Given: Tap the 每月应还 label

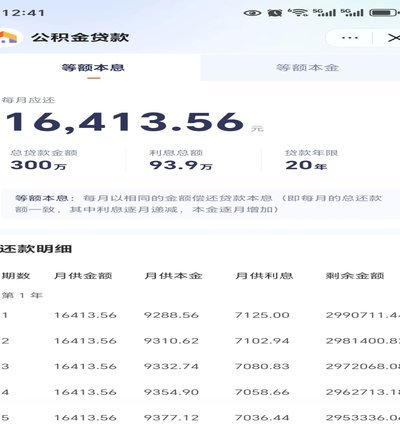Looking at the screenshot, I should tap(28, 100).
